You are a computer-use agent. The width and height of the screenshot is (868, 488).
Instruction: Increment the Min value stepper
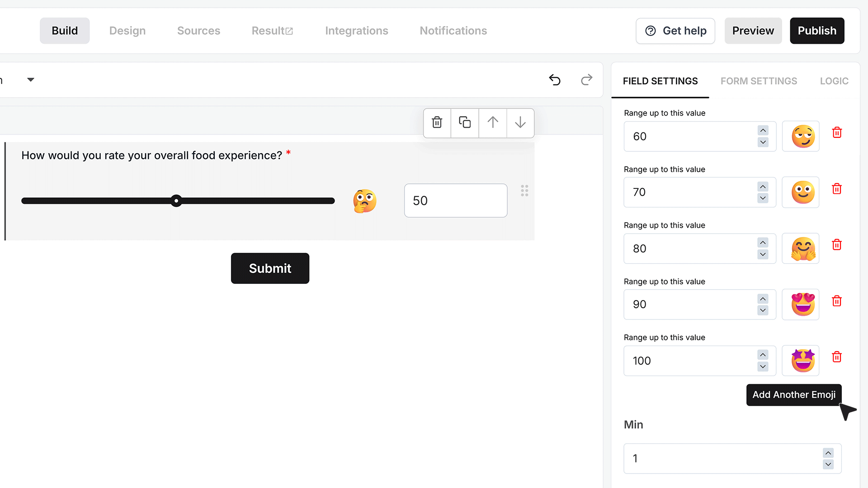pyautogui.click(x=828, y=453)
